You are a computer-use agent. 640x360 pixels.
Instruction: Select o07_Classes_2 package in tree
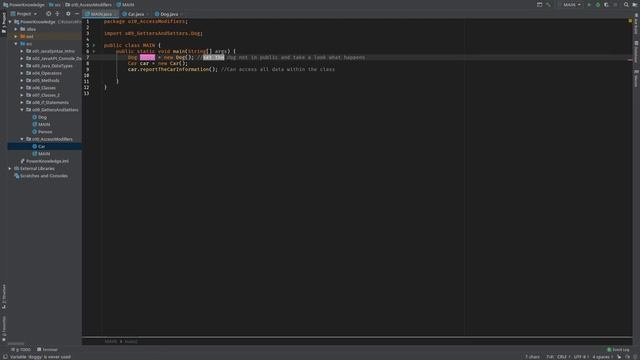[46, 95]
